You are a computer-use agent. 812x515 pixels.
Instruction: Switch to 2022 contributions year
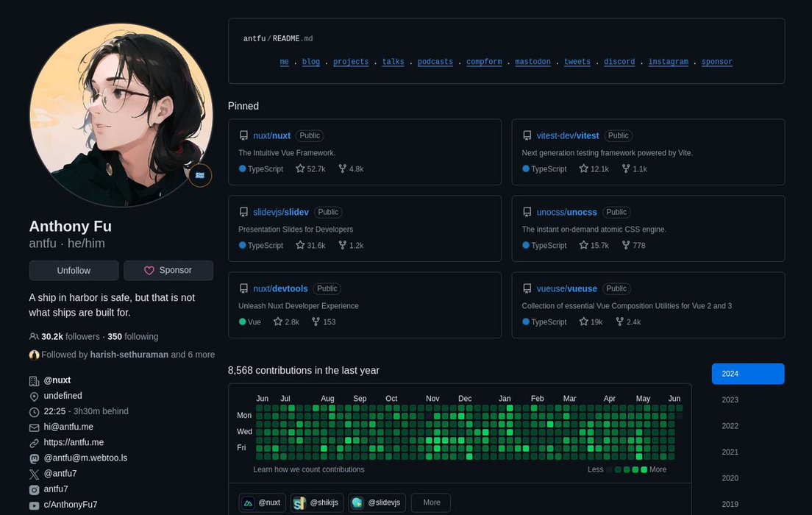[x=730, y=426]
